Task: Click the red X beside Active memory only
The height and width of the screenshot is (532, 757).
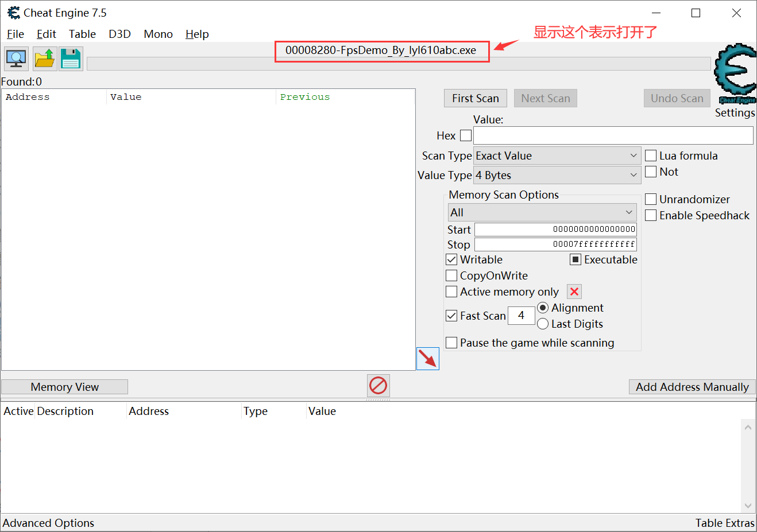Action: pos(574,292)
